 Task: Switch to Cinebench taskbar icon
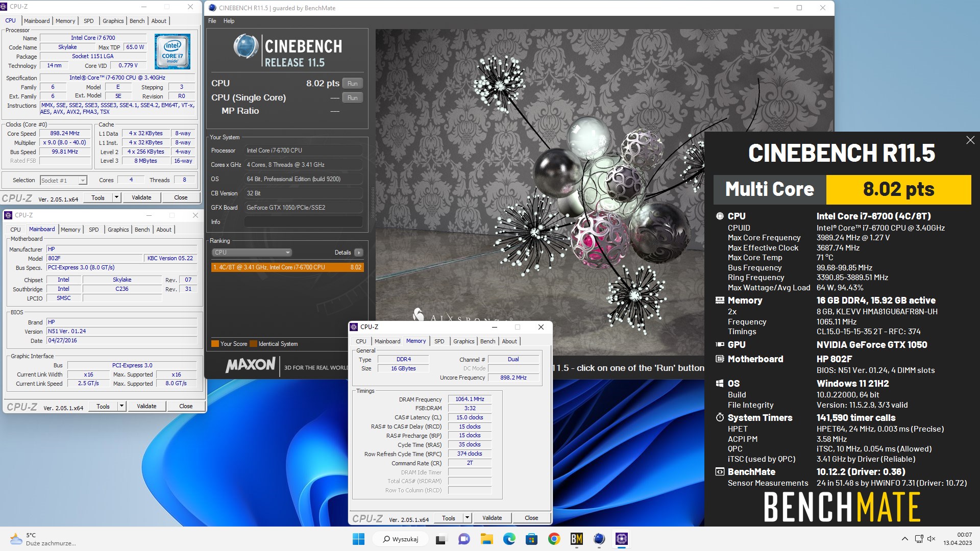click(599, 539)
